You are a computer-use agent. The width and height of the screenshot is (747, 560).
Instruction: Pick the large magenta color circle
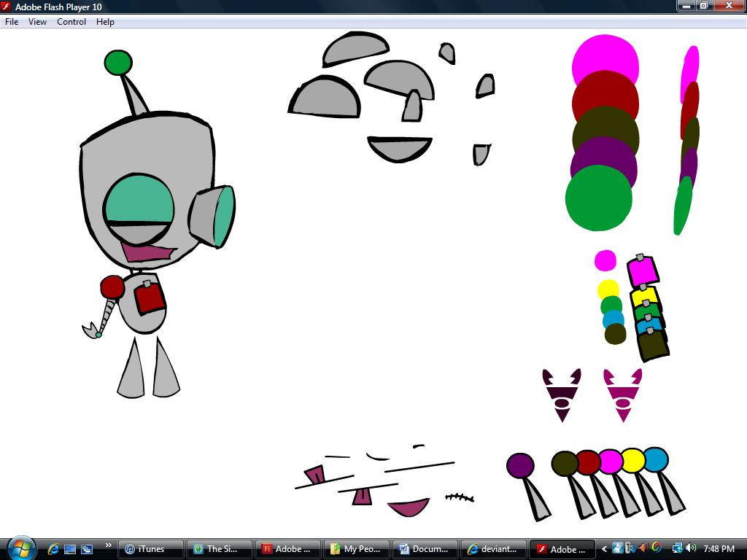click(605, 53)
